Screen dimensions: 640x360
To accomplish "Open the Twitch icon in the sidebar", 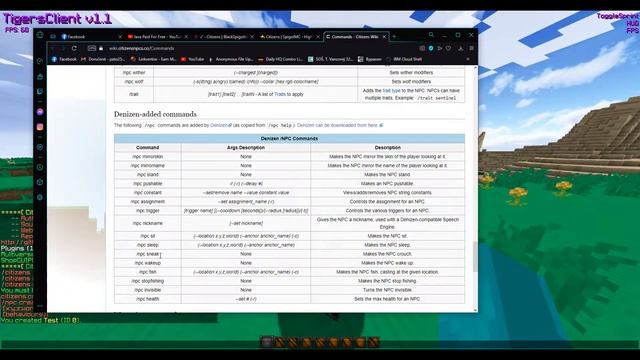I will (x=40, y=91).
